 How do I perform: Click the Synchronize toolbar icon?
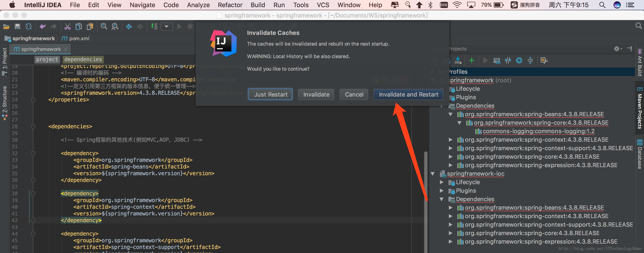click(x=29, y=26)
